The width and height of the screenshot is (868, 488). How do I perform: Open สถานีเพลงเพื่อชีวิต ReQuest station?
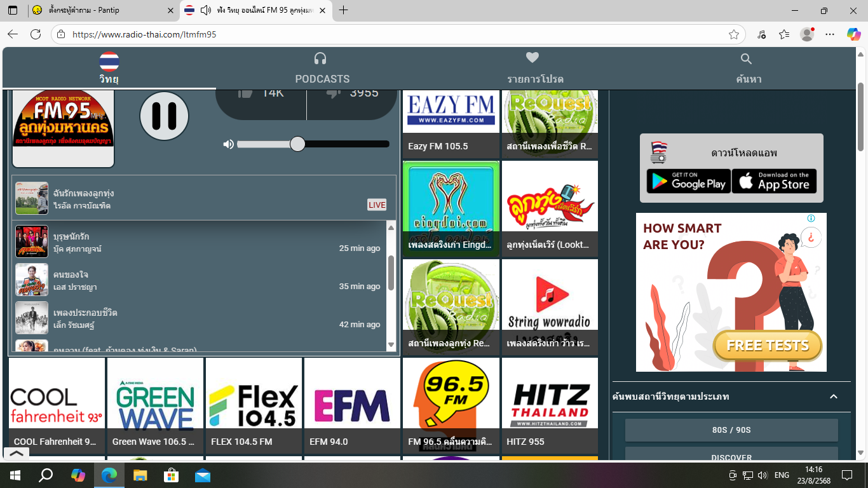click(x=550, y=124)
